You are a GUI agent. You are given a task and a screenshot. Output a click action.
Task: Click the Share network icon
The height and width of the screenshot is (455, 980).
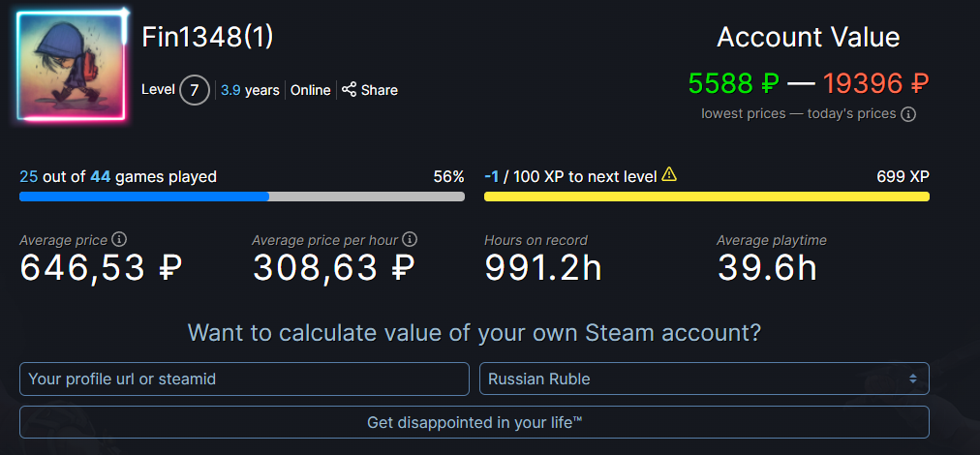349,90
